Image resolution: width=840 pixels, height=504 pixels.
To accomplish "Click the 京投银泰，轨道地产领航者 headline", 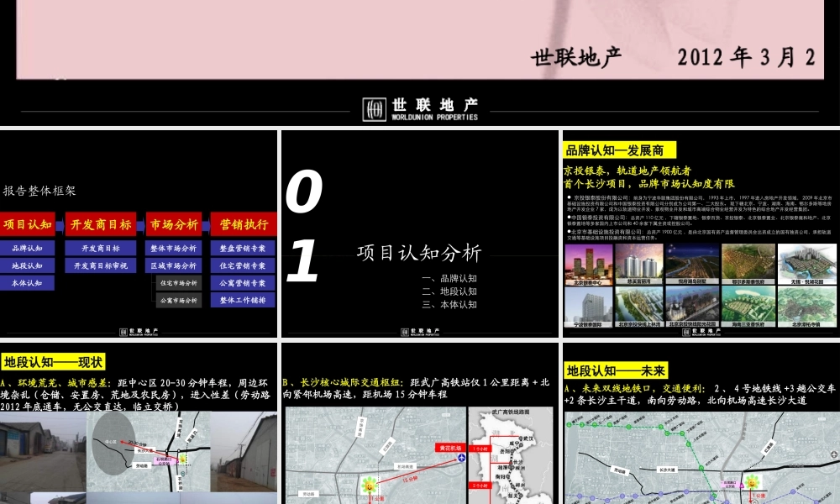I will 627,171.
